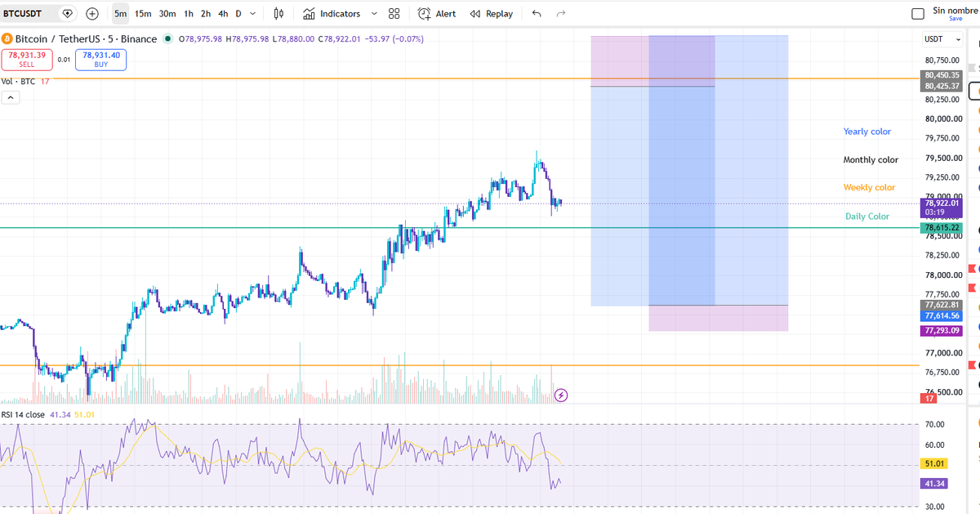
Task: Undo the last chart action
Action: coord(537,14)
